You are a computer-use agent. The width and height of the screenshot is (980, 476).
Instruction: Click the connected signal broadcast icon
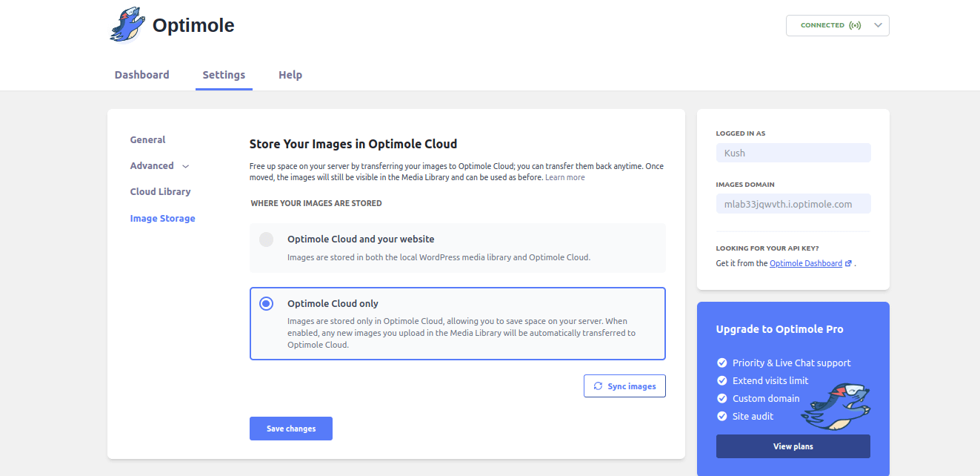click(x=856, y=25)
